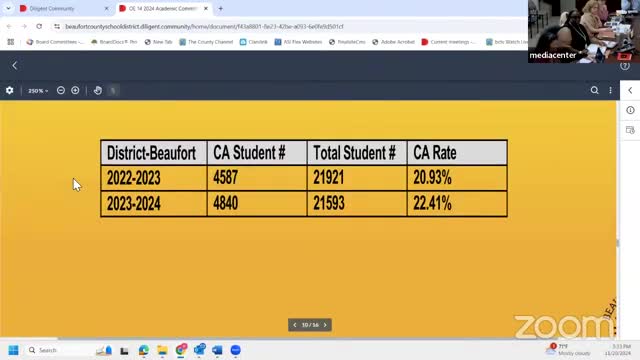Select the text selection cursor tool
Screen dimensions: 640x360
[x=113, y=90]
